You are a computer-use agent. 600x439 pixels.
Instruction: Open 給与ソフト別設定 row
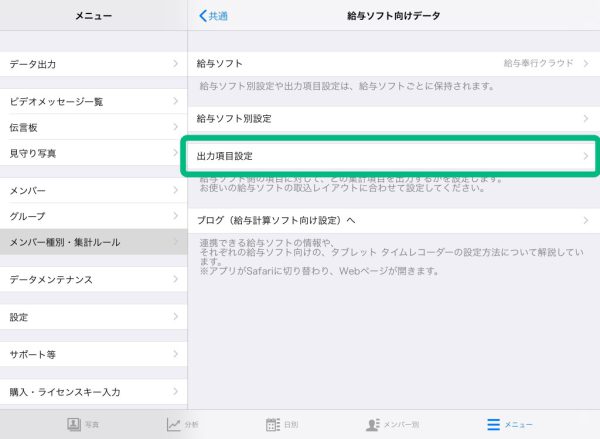pos(393,119)
